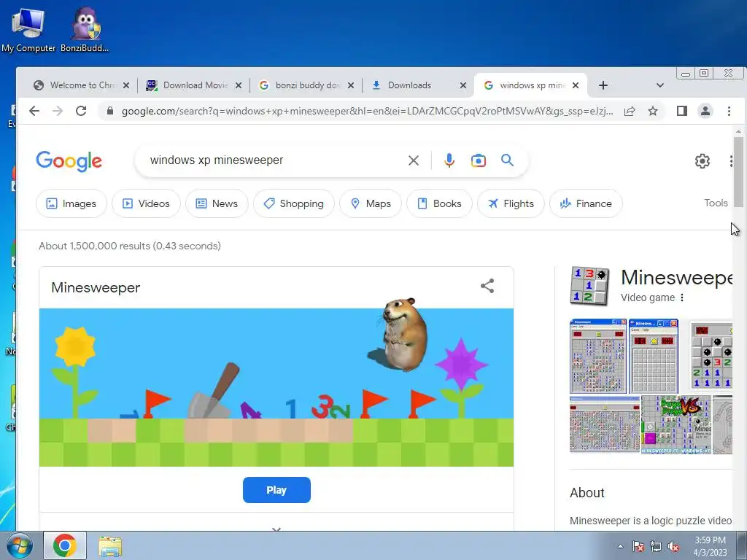Open more options beside Video game

click(x=682, y=297)
